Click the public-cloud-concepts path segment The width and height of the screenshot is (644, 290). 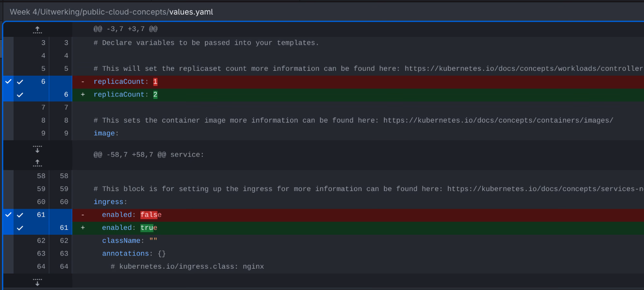[126, 12]
